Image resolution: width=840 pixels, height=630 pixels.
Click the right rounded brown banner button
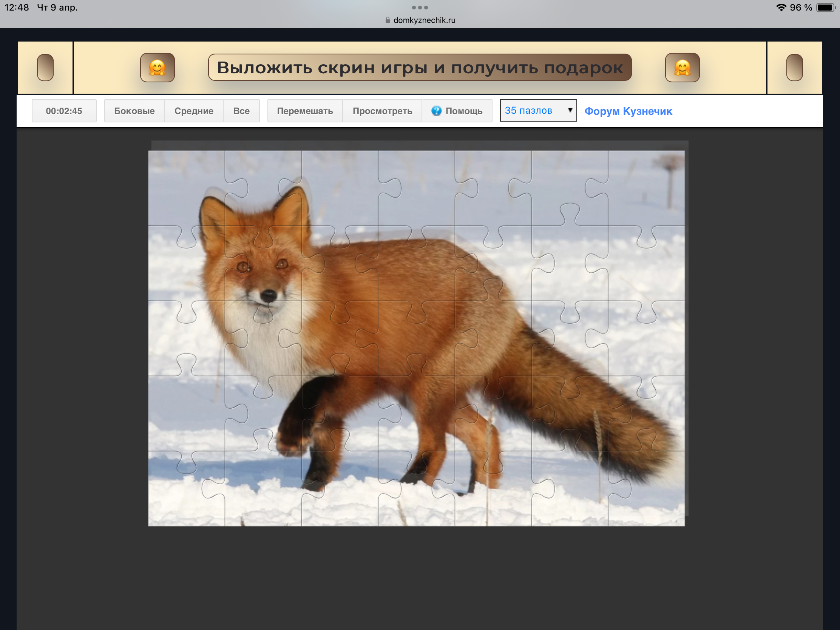(794, 68)
